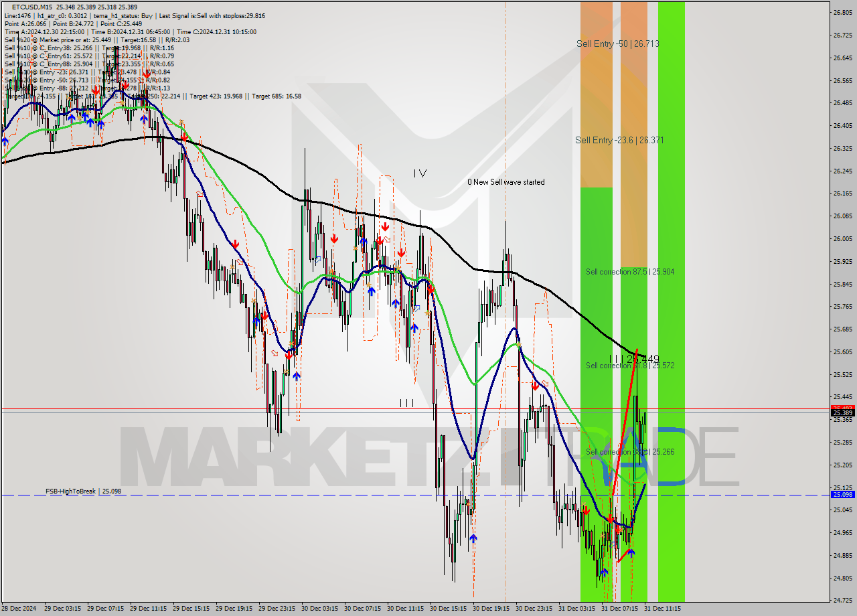Click the 'Sell Entry -23.6 | 26.371' label
Screen dimensions: 857x616
click(x=619, y=140)
